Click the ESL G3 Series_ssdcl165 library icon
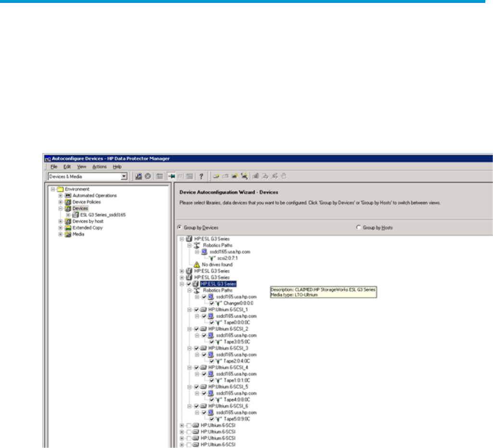The width and height of the screenshot is (493, 448). pos(76,215)
